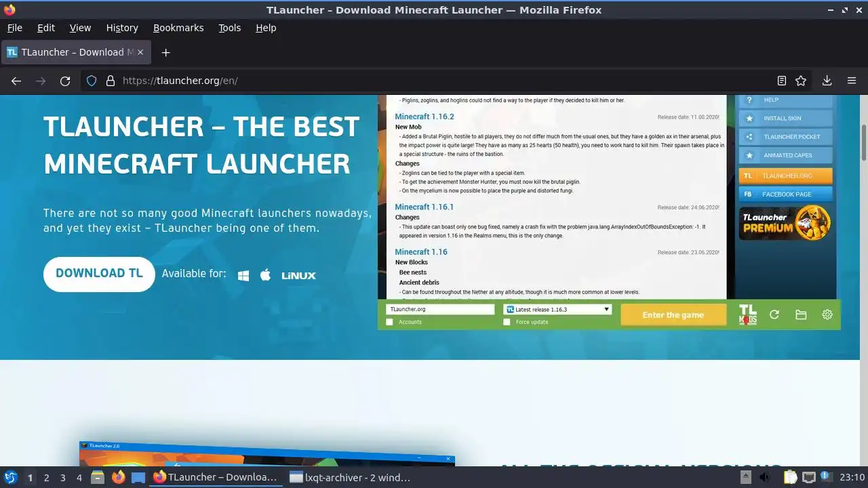Click the TLauncher.org username field

440,309
